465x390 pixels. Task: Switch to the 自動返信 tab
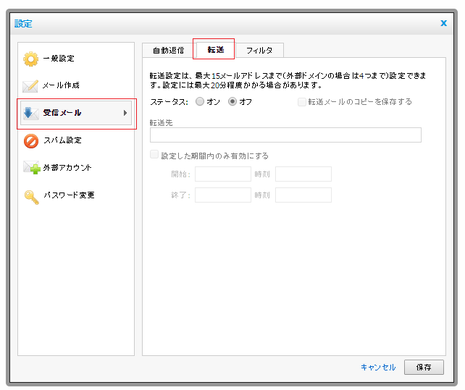pos(168,50)
